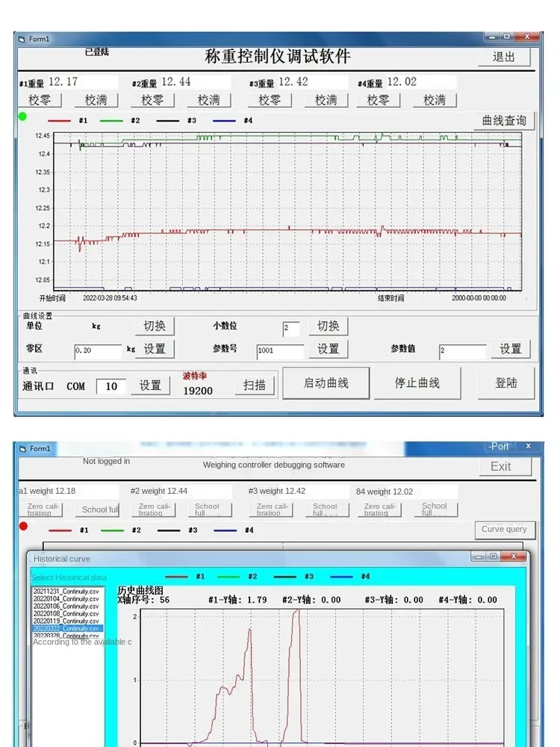Image resolution: width=560 pixels, height=747 pixels.
Task: Click the 登陆 login button
Action: tap(506, 383)
